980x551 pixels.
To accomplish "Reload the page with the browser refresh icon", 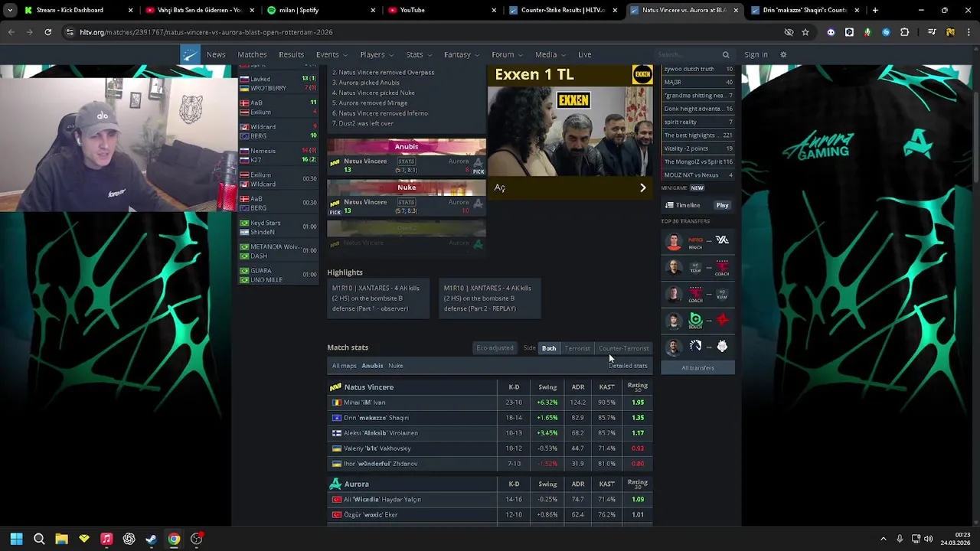I will (47, 32).
